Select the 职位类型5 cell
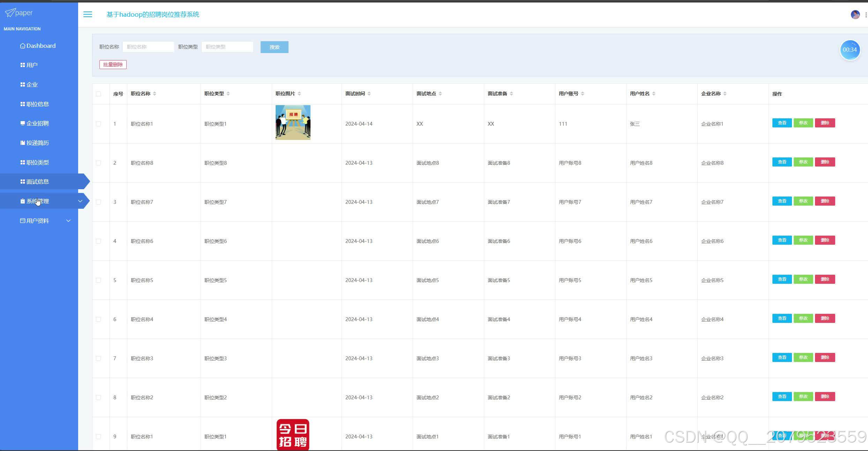This screenshot has height=451, width=868. click(215, 280)
